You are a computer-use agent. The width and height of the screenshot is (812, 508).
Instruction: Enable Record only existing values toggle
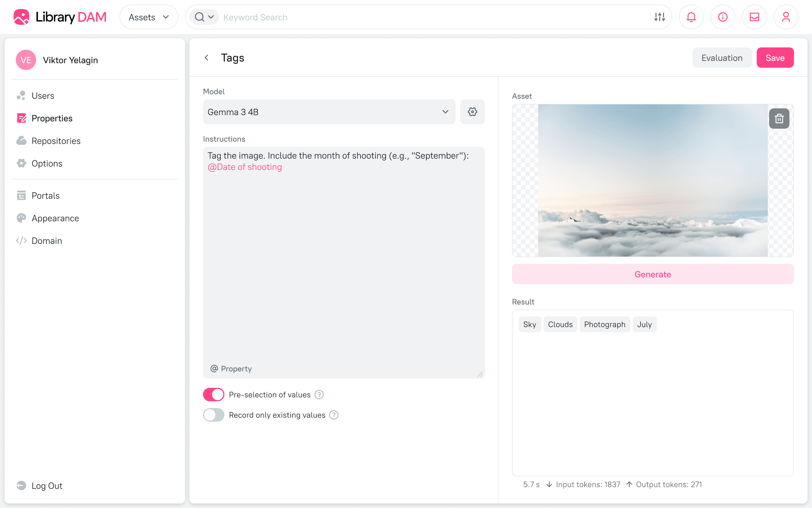214,415
